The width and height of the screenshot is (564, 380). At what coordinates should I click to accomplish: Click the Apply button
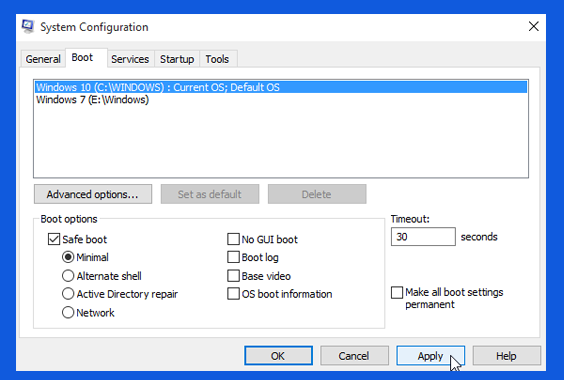pos(431,356)
